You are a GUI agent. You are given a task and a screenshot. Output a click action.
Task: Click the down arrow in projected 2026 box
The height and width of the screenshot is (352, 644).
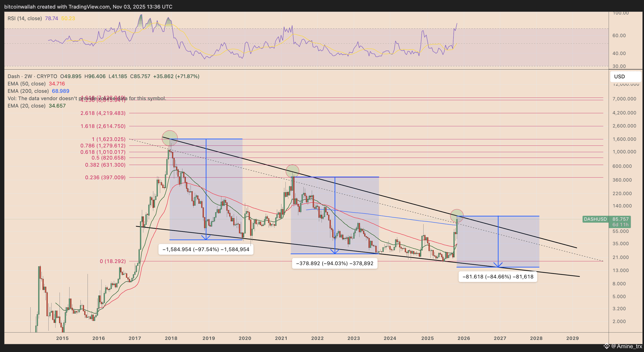pos(498,264)
